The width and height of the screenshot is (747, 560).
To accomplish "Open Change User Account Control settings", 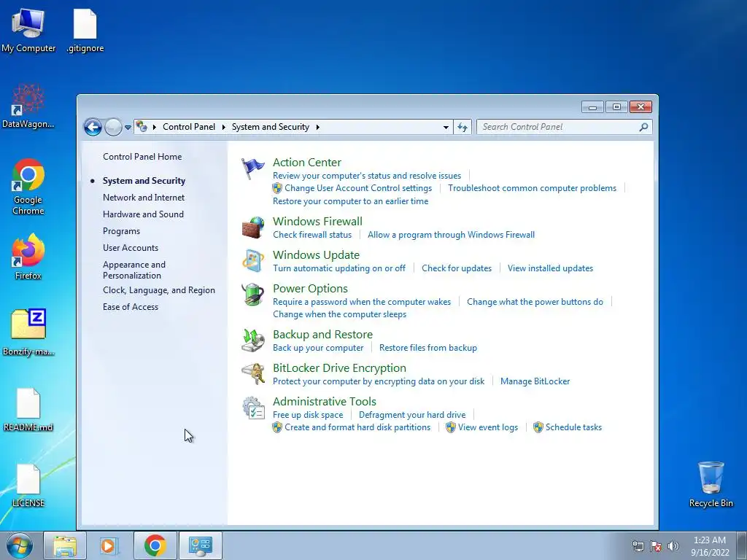I will (358, 188).
